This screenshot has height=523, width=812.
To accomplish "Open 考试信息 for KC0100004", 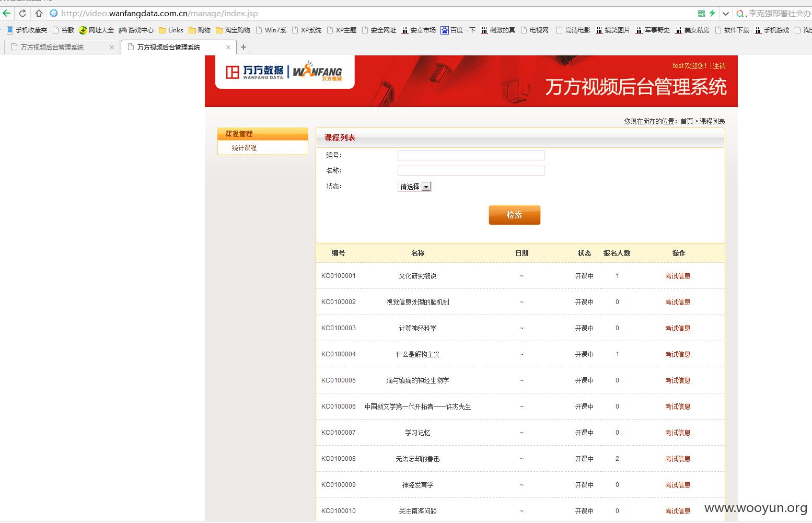I will [x=678, y=354].
